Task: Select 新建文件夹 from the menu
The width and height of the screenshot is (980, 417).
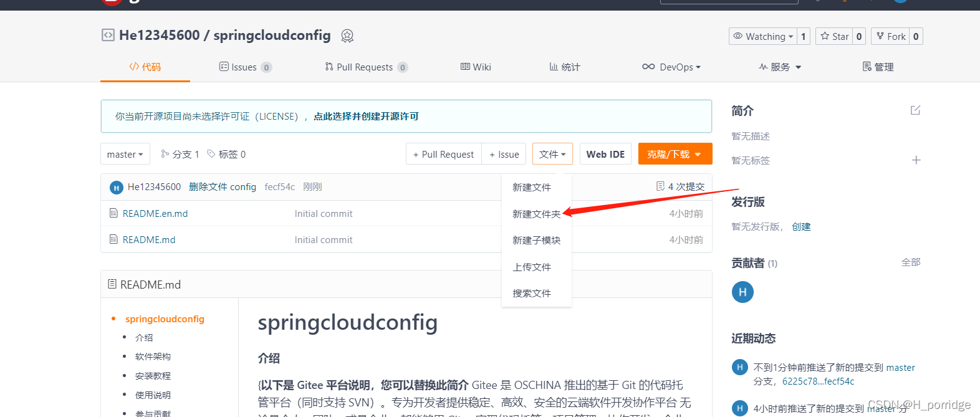Action: [x=537, y=214]
